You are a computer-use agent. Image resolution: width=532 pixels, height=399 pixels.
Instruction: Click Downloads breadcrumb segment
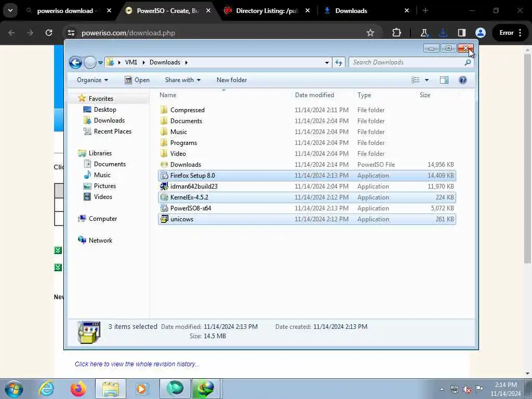(x=165, y=62)
